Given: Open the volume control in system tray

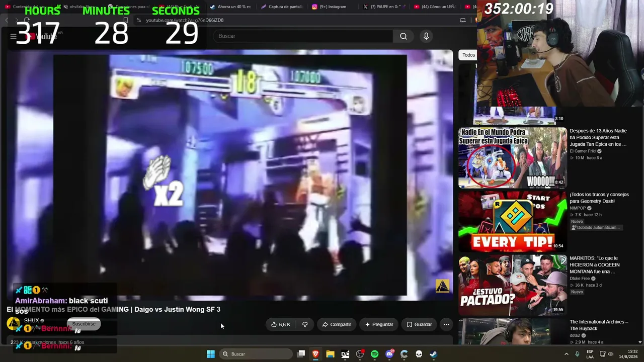Looking at the screenshot, I should click(x=610, y=354).
